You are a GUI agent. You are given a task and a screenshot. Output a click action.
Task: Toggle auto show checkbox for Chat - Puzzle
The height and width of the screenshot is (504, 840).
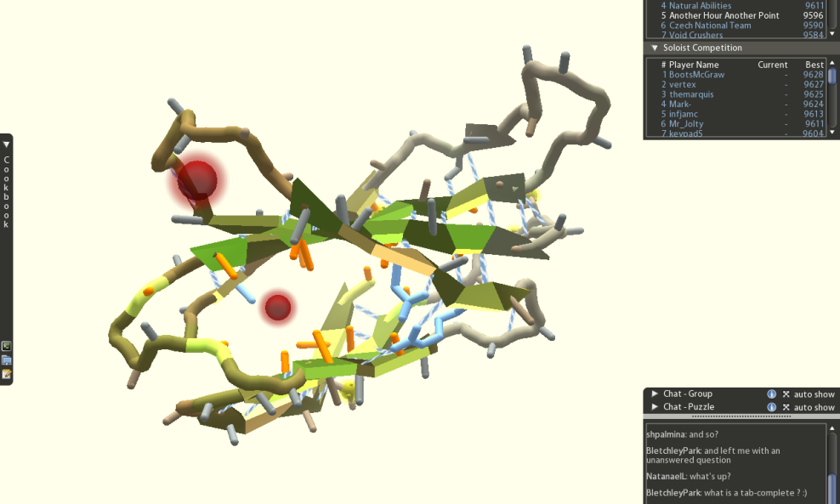pyautogui.click(x=786, y=408)
